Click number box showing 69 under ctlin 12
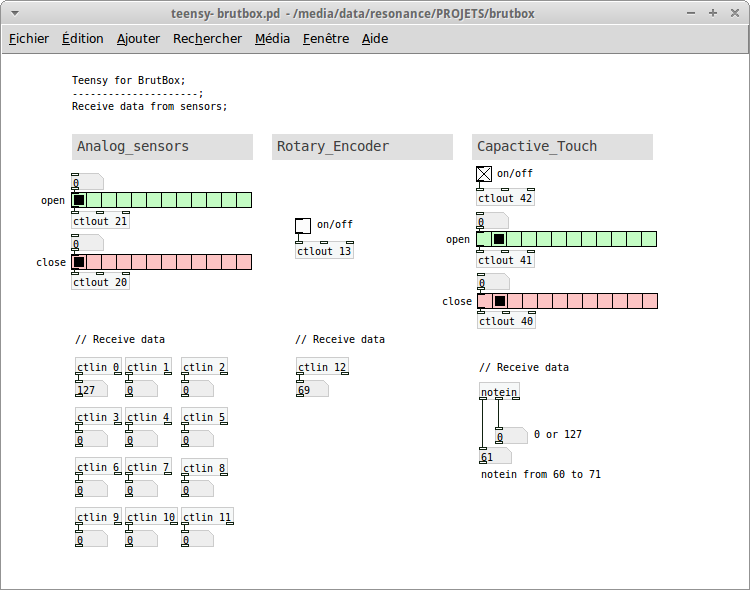This screenshot has height=590, width=750. point(312,390)
